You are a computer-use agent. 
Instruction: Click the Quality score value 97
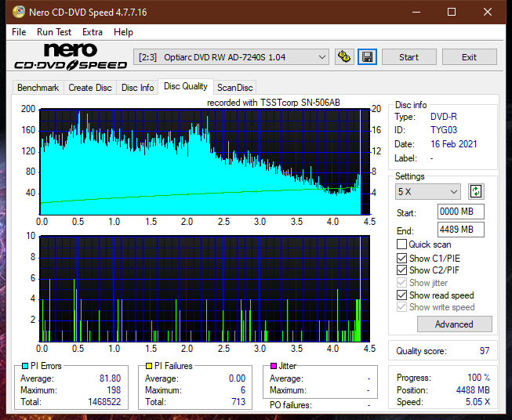point(485,351)
